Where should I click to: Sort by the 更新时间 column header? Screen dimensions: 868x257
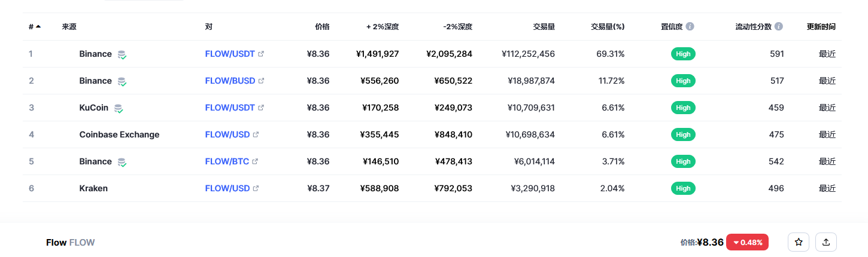click(821, 27)
